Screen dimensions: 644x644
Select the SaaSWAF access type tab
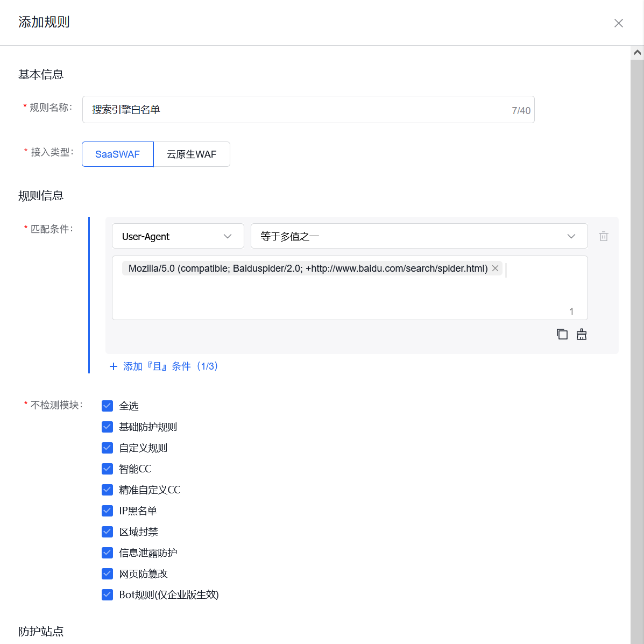[117, 154]
